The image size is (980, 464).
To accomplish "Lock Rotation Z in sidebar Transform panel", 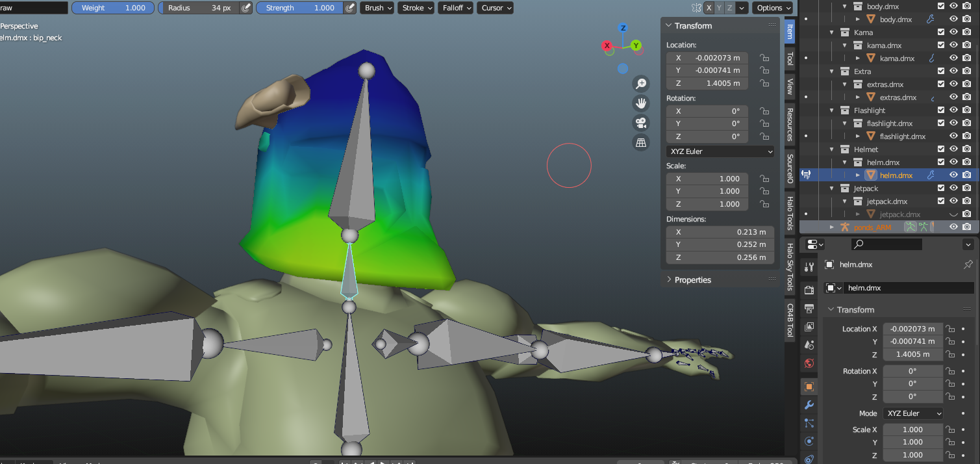I will coord(764,136).
